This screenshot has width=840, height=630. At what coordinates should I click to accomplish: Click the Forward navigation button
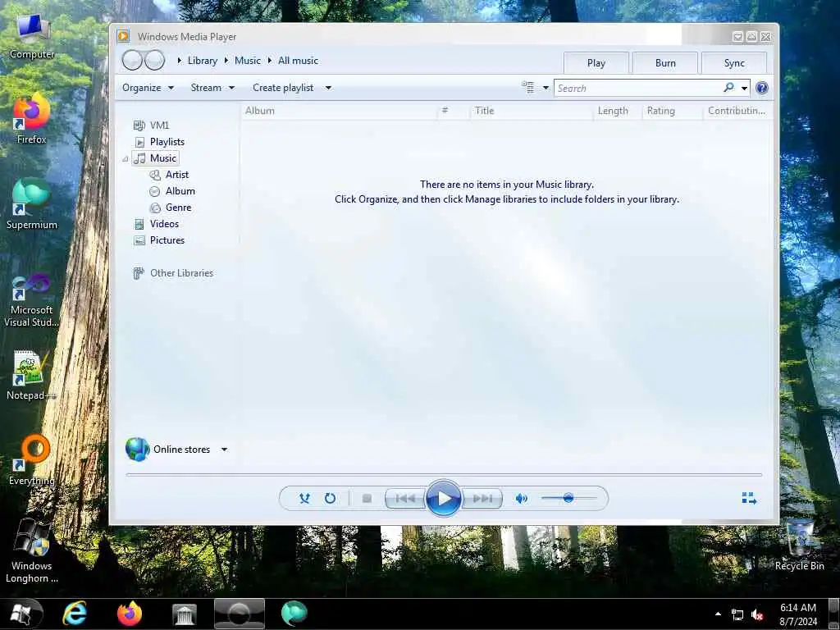coord(154,61)
